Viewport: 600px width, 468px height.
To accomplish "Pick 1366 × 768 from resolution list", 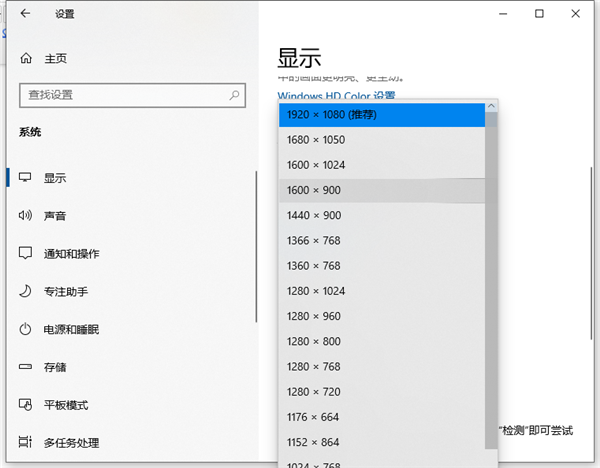I will point(381,241).
